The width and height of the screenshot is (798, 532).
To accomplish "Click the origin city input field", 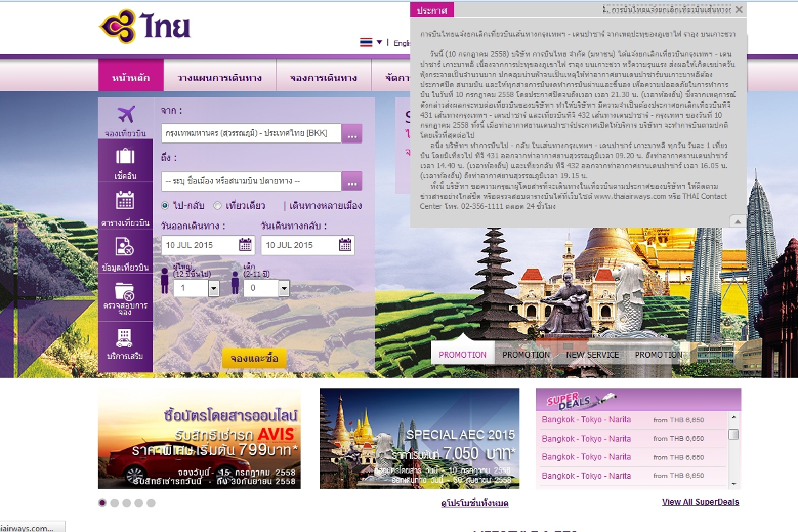I will [251, 133].
